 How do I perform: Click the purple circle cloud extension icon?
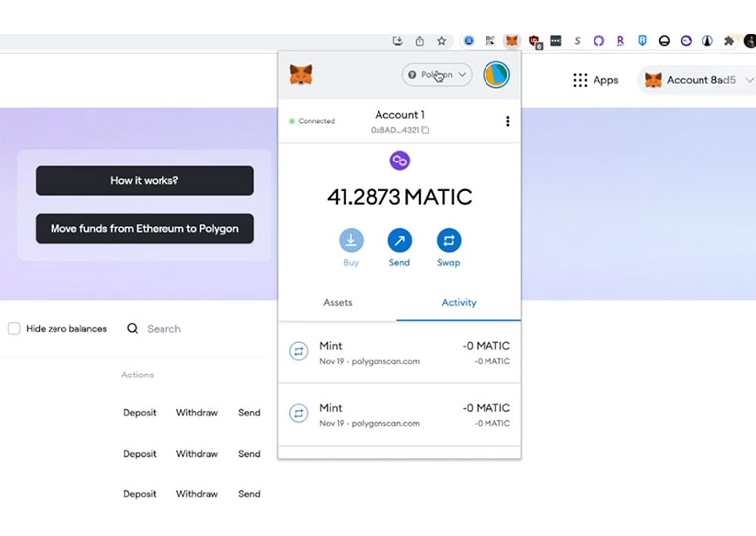(686, 41)
